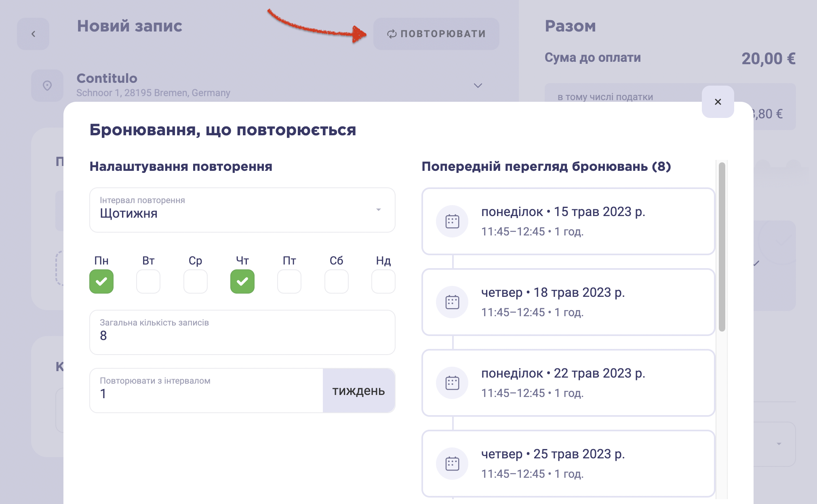Open the Інтервал повторення dropdown

pyautogui.click(x=242, y=210)
